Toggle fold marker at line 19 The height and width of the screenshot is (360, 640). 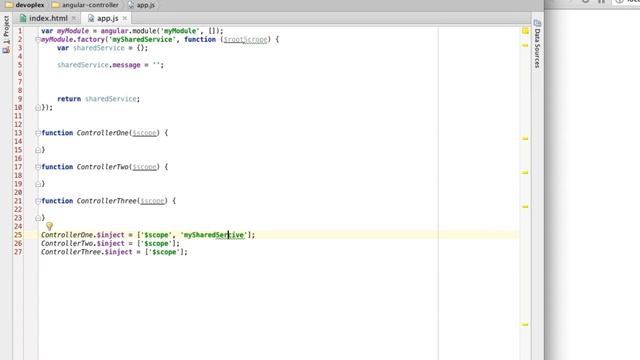(38, 184)
